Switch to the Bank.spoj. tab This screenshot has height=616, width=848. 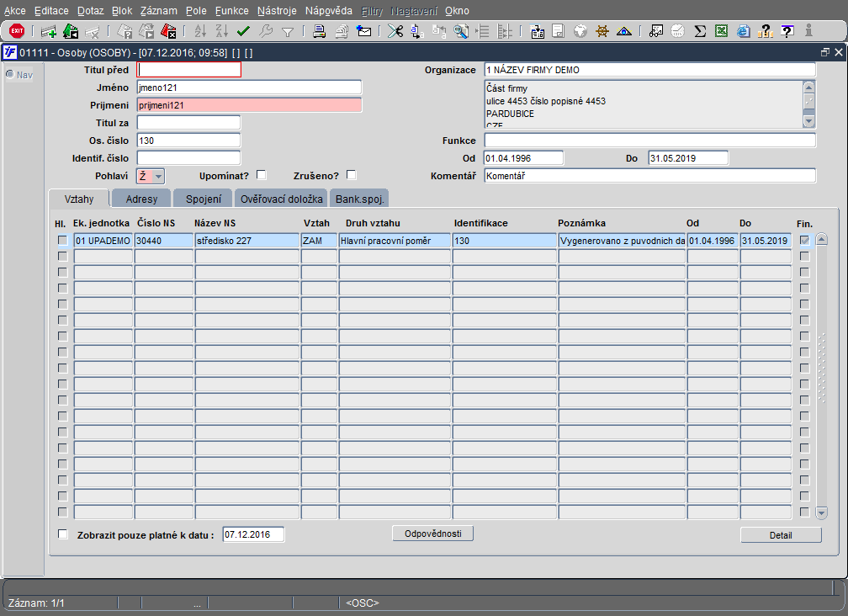tap(360, 199)
